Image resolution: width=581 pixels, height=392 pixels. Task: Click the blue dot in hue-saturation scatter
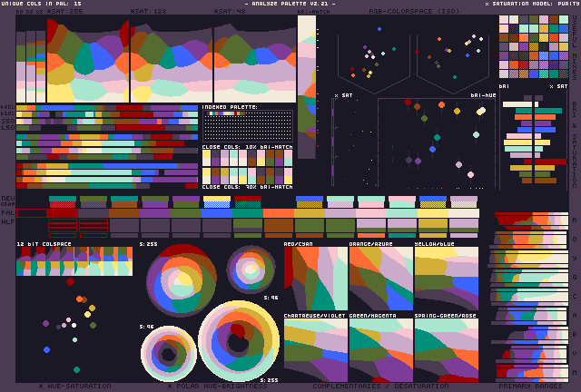pos(46,349)
